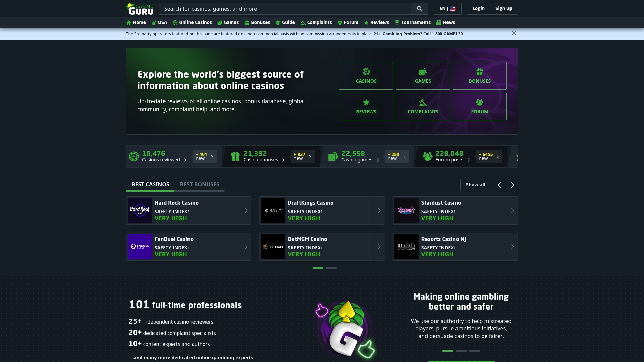Click the second pagination bar under safer gambling text
Image resolution: width=644 pixels, height=362 pixels.
[461, 351]
